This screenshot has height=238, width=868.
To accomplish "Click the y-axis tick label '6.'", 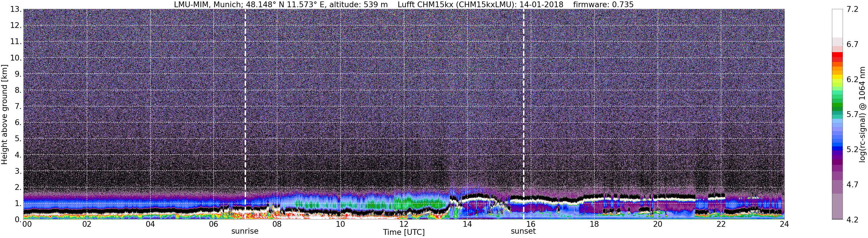I will (x=18, y=122).
